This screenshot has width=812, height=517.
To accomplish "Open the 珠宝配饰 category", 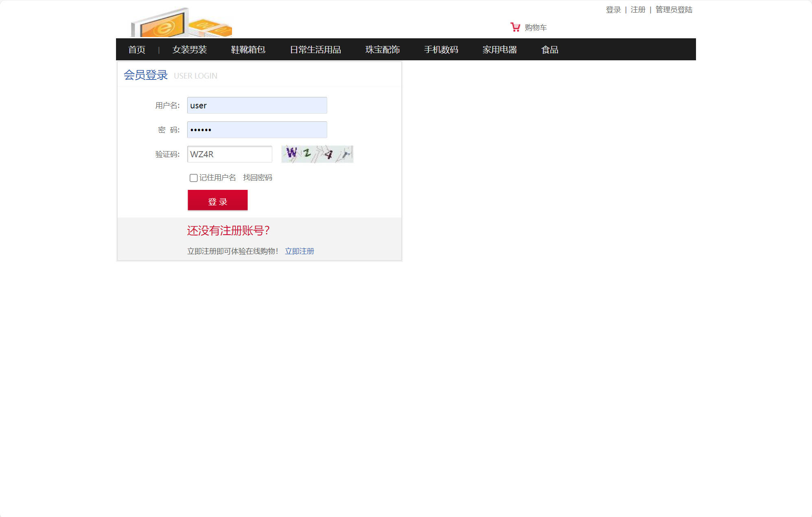I will tap(382, 49).
